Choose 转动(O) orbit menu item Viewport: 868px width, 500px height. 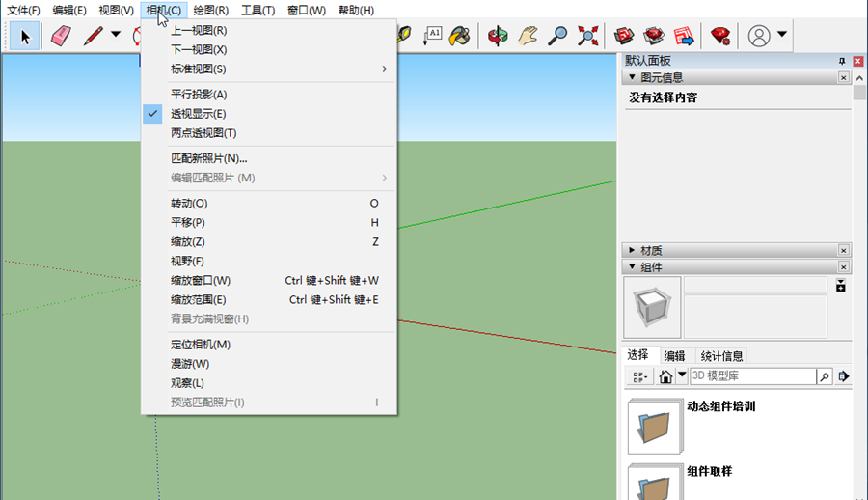click(x=269, y=204)
